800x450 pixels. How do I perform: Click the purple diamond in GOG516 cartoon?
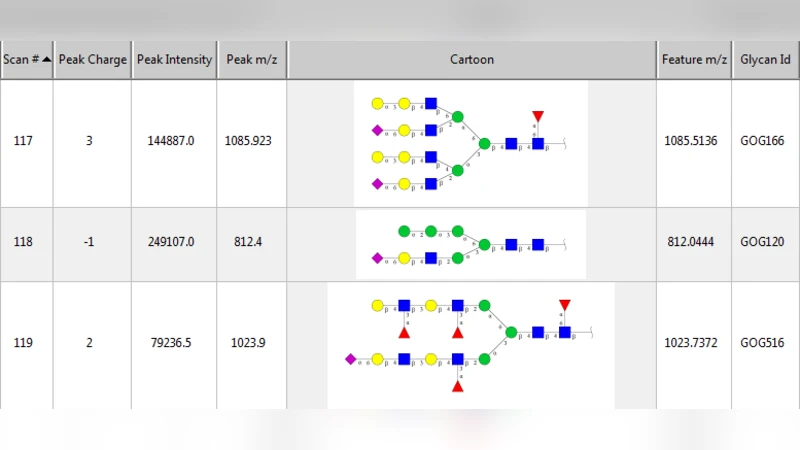351,358
